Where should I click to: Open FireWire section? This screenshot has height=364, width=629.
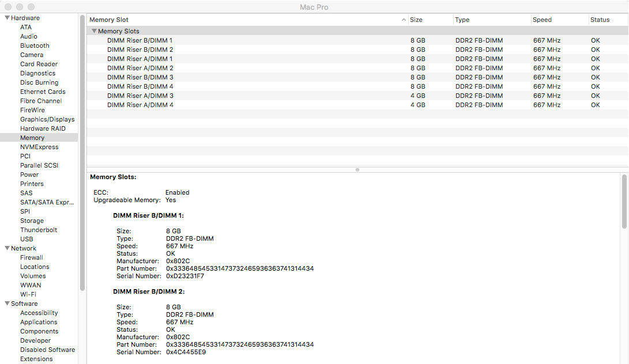[32, 110]
